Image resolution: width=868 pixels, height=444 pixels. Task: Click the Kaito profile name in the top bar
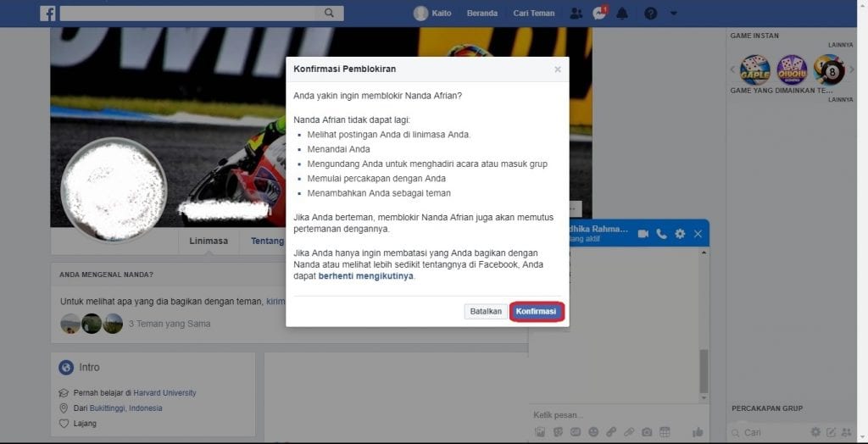[x=441, y=14]
